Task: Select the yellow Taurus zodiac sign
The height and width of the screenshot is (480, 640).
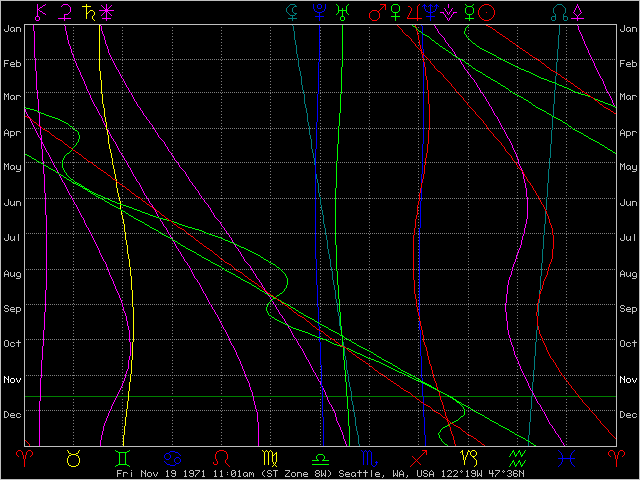Action: tap(73, 458)
